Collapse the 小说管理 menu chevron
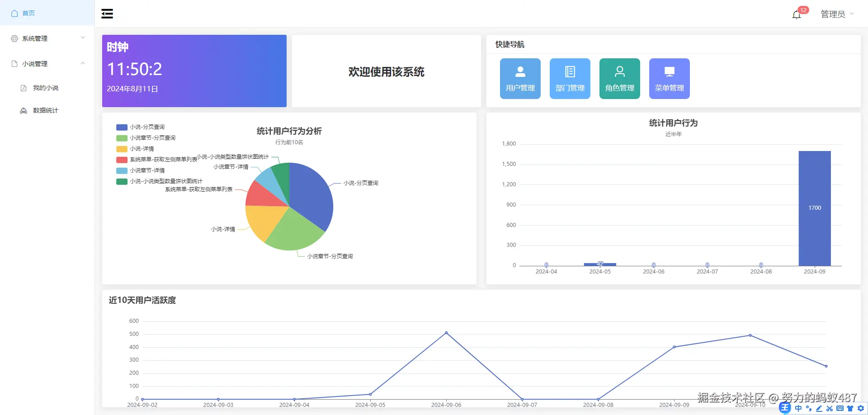 (83, 63)
